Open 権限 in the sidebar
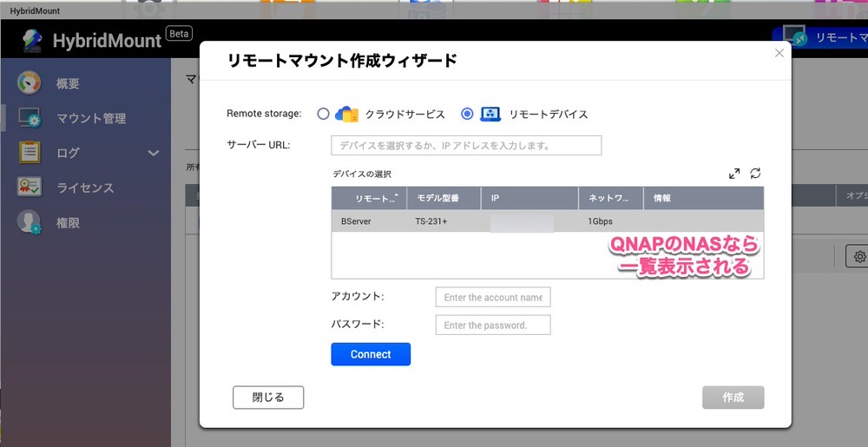Image resolution: width=868 pixels, height=447 pixels. point(68,223)
